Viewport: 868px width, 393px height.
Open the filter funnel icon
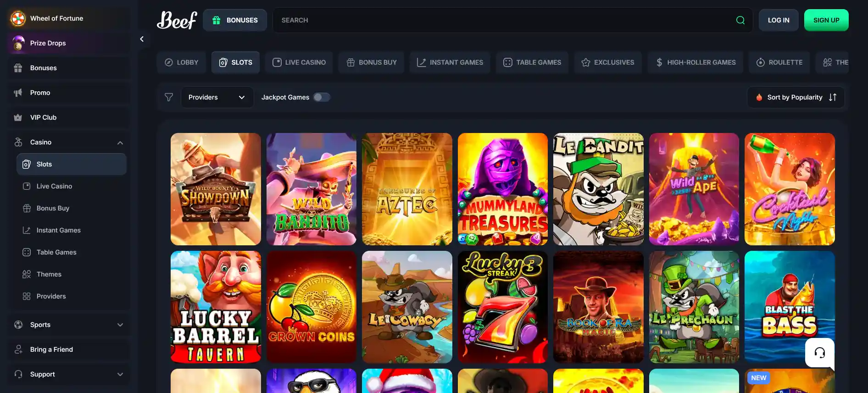pyautogui.click(x=169, y=97)
